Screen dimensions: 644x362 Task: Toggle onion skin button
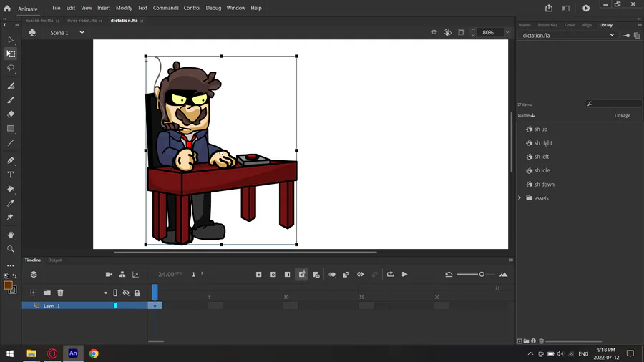point(332,275)
